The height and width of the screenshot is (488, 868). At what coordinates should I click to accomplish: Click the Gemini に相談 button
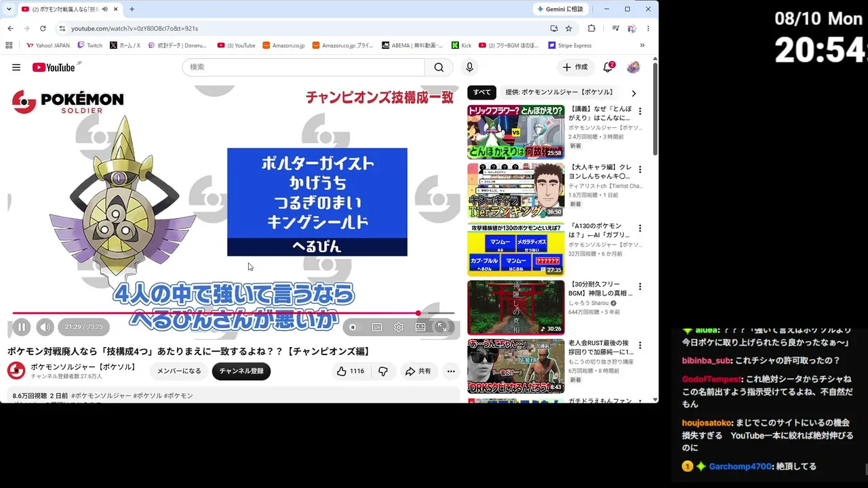561,9
